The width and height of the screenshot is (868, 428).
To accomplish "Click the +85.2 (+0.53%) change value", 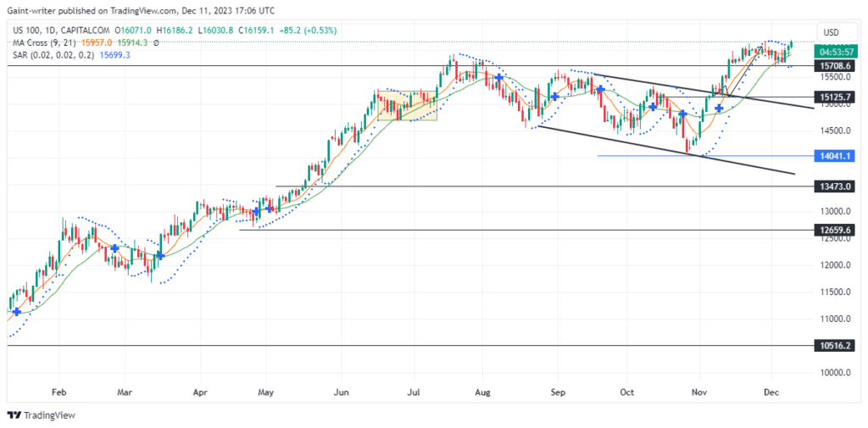I will (306, 31).
